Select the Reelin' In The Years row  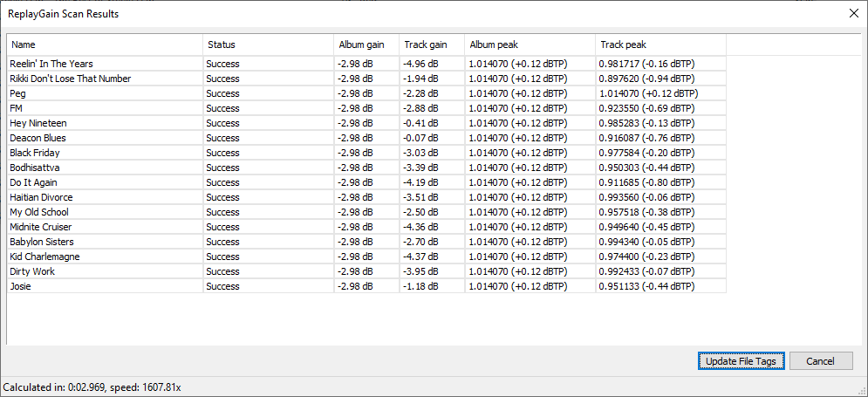[x=366, y=64]
